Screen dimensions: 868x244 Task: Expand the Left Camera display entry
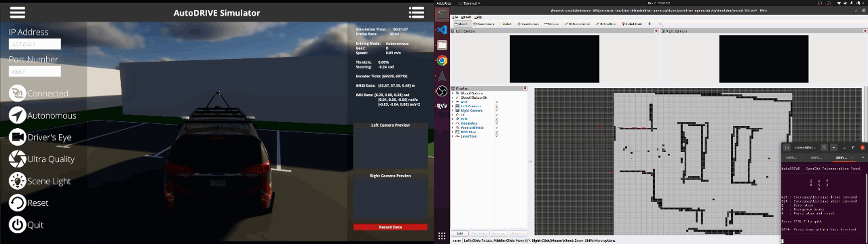point(452,106)
